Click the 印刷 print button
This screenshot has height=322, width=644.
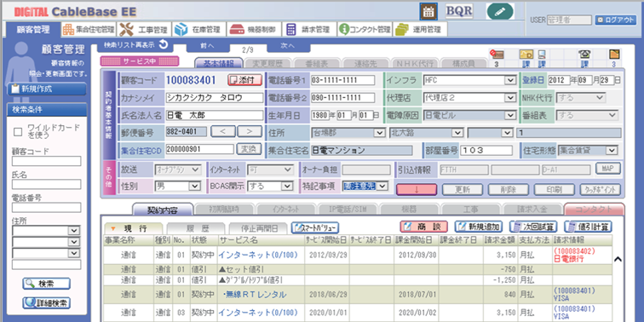click(555, 189)
